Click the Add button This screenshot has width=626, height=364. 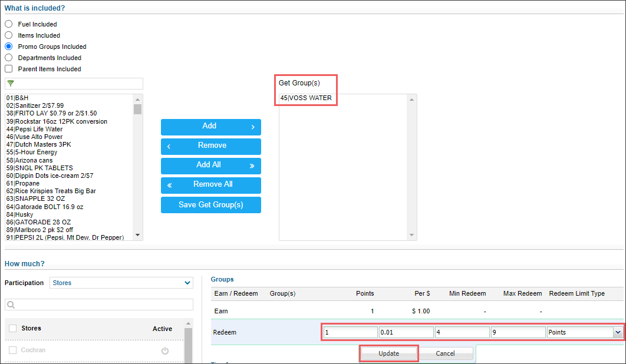pos(211,127)
